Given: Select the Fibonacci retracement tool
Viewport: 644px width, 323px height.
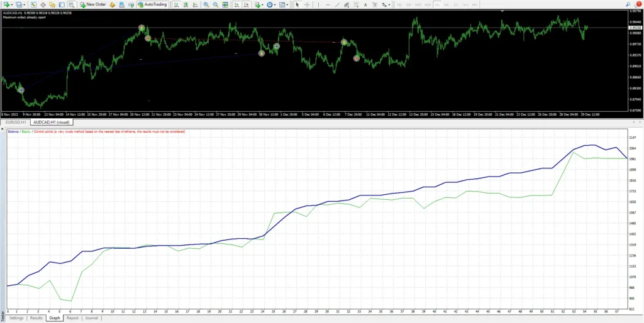Looking at the screenshot, I should pyautogui.click(x=356, y=4).
